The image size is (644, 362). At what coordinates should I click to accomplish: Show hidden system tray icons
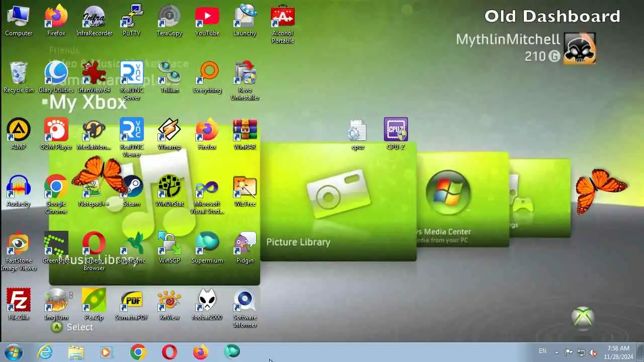click(556, 352)
